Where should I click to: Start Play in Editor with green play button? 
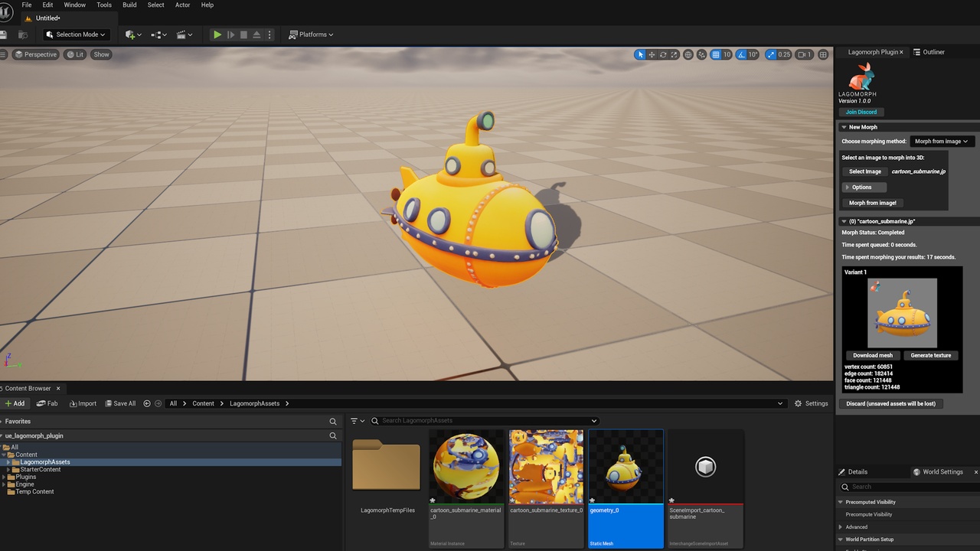(217, 34)
